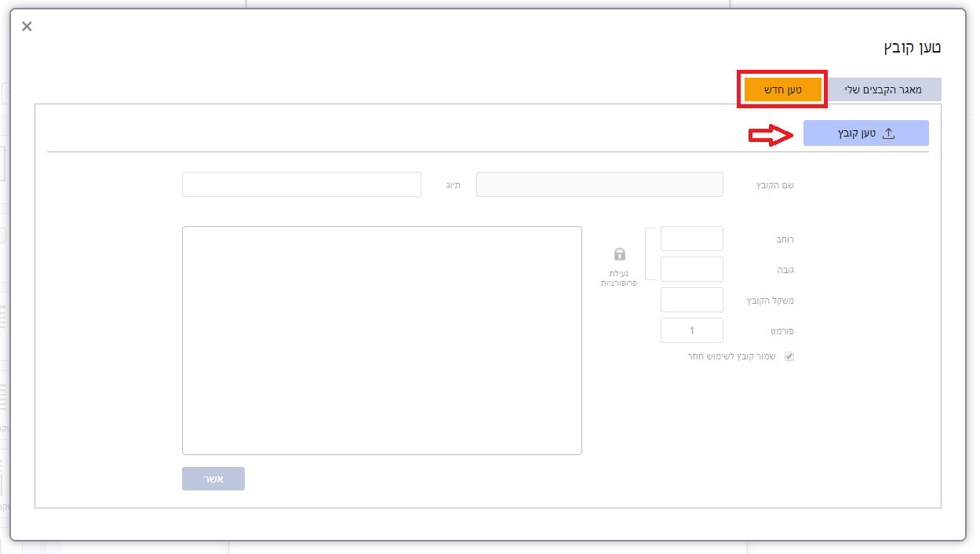This screenshot has width=980, height=554.
Task: Click into the תיוג tag field
Action: [x=301, y=184]
